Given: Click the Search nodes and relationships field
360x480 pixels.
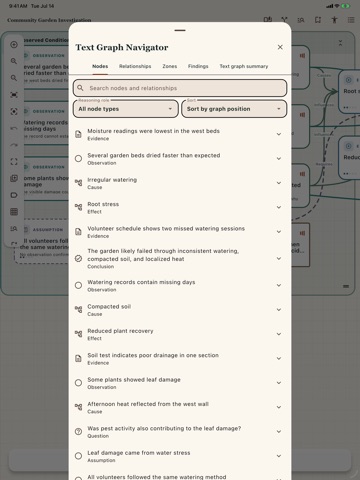Looking at the screenshot, I should 180,88.
